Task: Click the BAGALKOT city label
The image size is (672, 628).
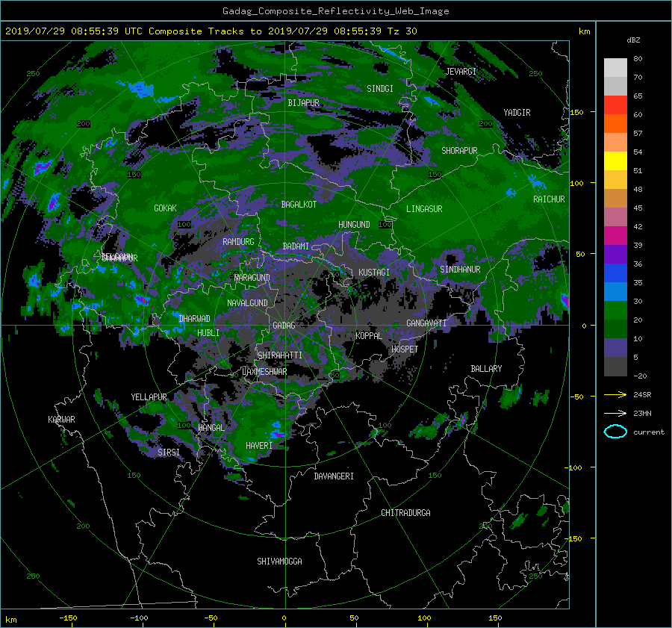Action: click(x=299, y=205)
